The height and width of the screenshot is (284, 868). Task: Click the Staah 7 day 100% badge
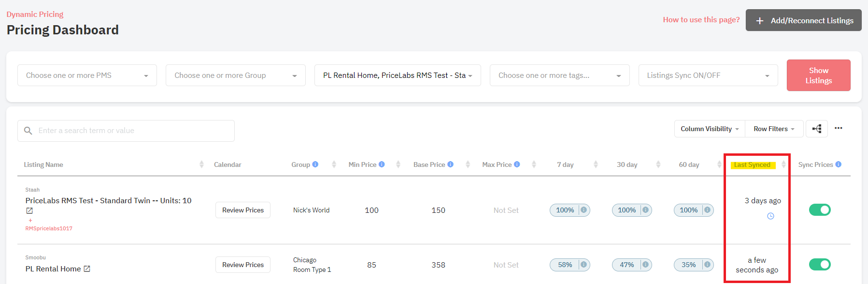click(570, 210)
